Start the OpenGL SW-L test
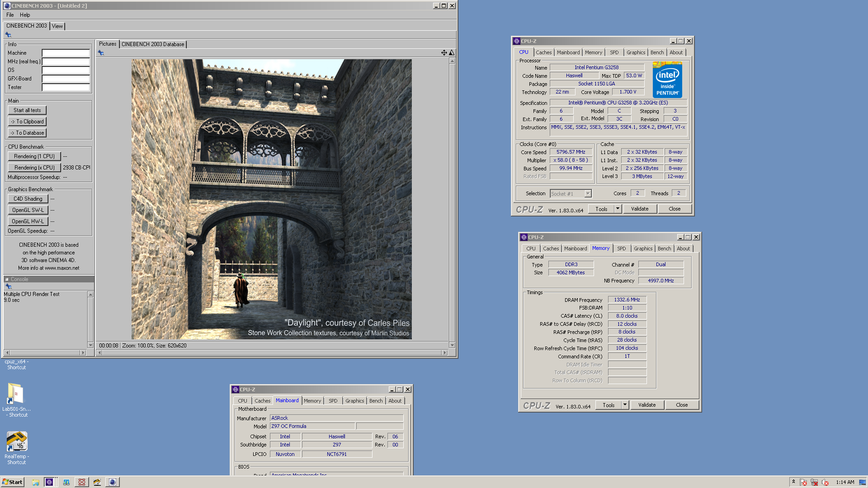The image size is (868, 488). 28,210
